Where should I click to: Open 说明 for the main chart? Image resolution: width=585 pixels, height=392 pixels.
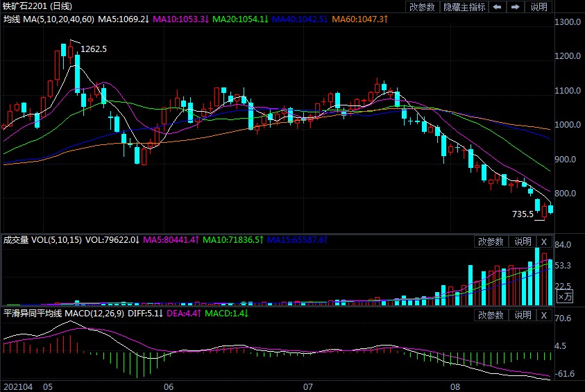pyautogui.click(x=539, y=7)
